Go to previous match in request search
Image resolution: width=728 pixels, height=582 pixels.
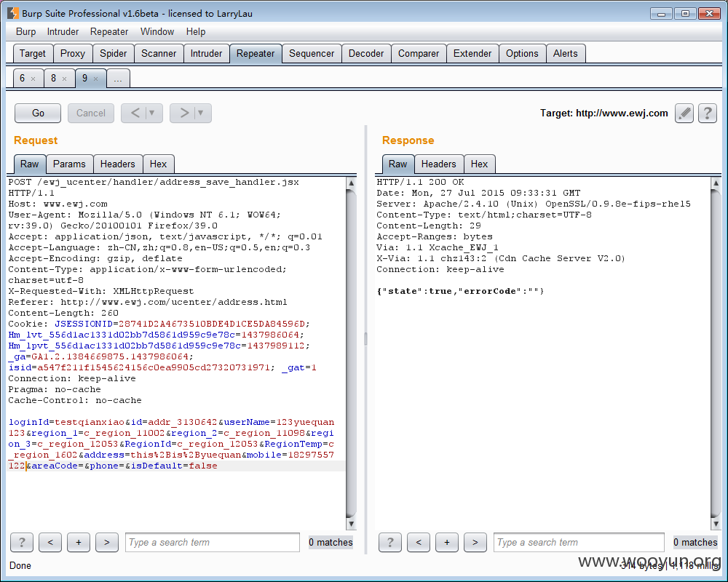(x=50, y=542)
